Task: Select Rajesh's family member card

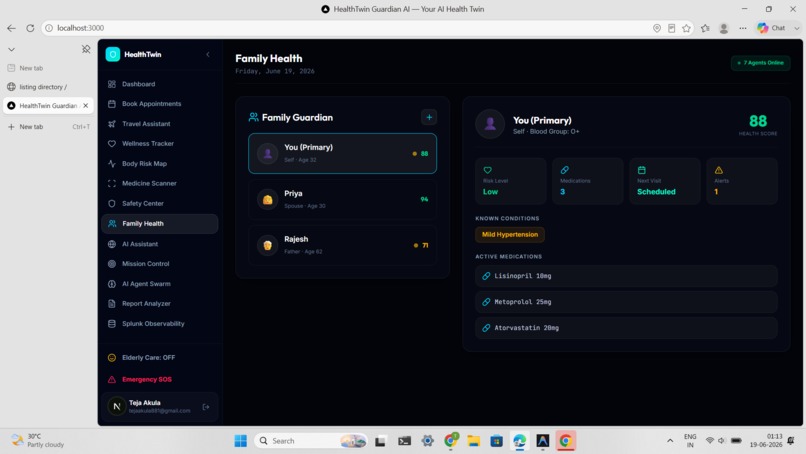Action: [x=342, y=245]
